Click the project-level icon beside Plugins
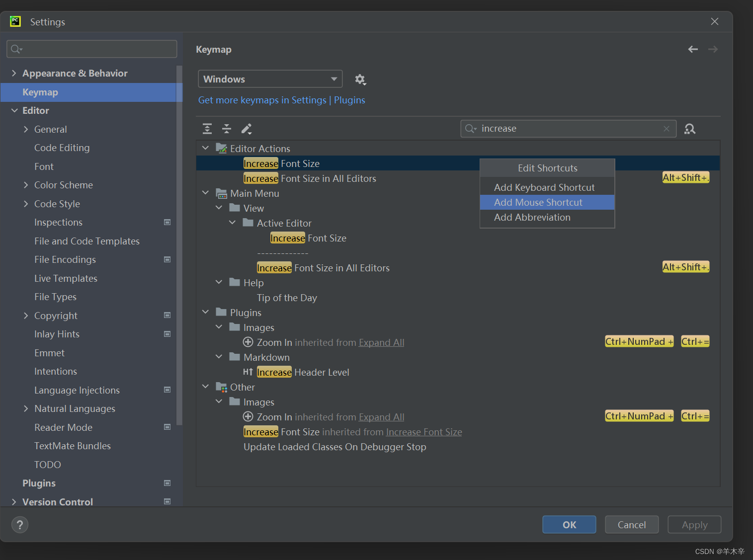Screen dimensions: 753x560 [167, 483]
